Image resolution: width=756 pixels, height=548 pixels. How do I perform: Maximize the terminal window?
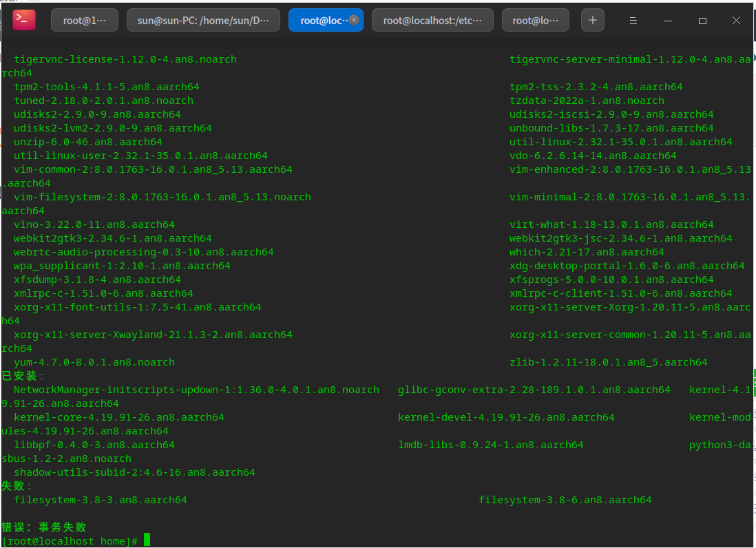coord(702,21)
